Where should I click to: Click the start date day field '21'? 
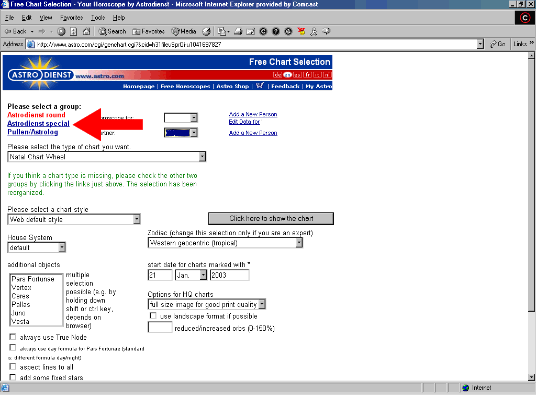tap(160, 275)
